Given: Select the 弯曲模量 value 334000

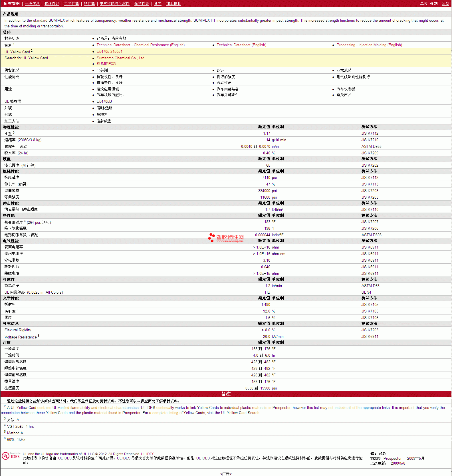Looking at the screenshot, I should pyautogui.click(x=264, y=191).
